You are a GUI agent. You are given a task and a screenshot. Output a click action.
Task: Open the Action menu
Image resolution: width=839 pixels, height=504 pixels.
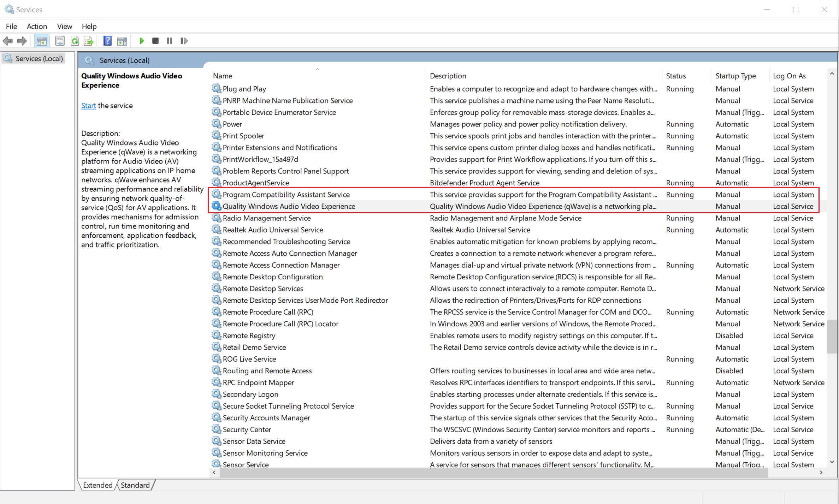click(37, 26)
